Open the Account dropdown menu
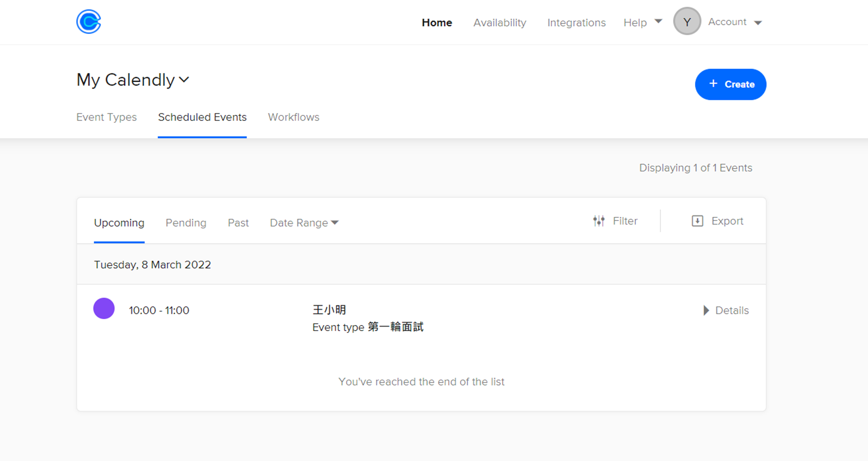 (x=735, y=22)
